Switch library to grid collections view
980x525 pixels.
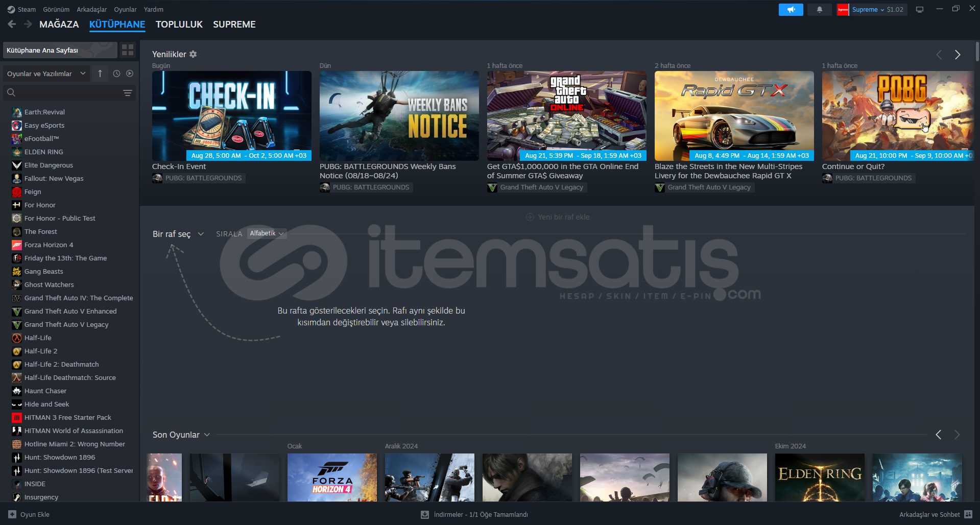tap(128, 50)
